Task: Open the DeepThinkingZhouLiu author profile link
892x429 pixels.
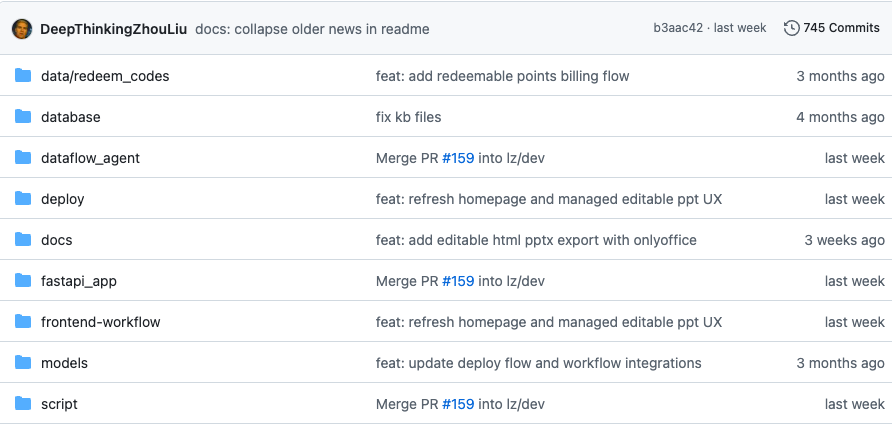Action: point(113,29)
